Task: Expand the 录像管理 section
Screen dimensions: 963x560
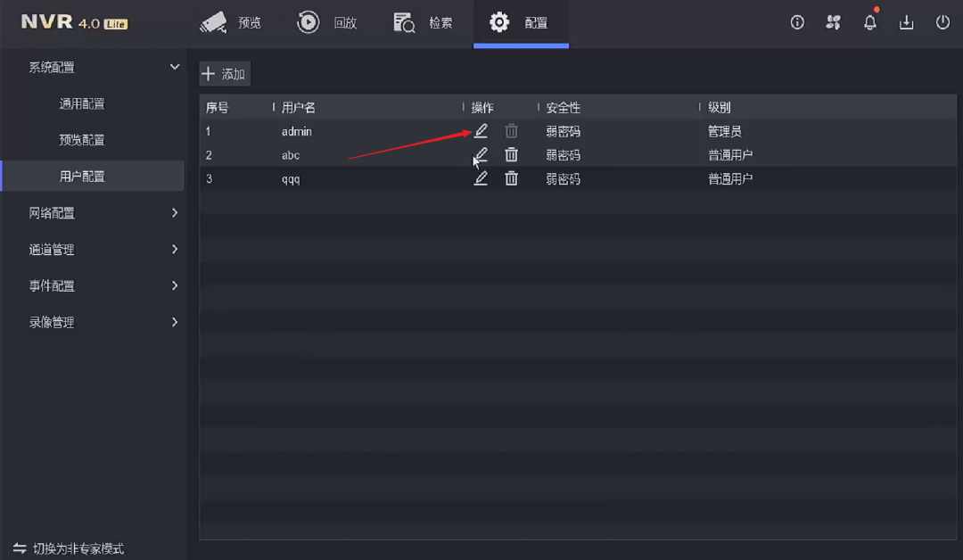Action: 175,322
